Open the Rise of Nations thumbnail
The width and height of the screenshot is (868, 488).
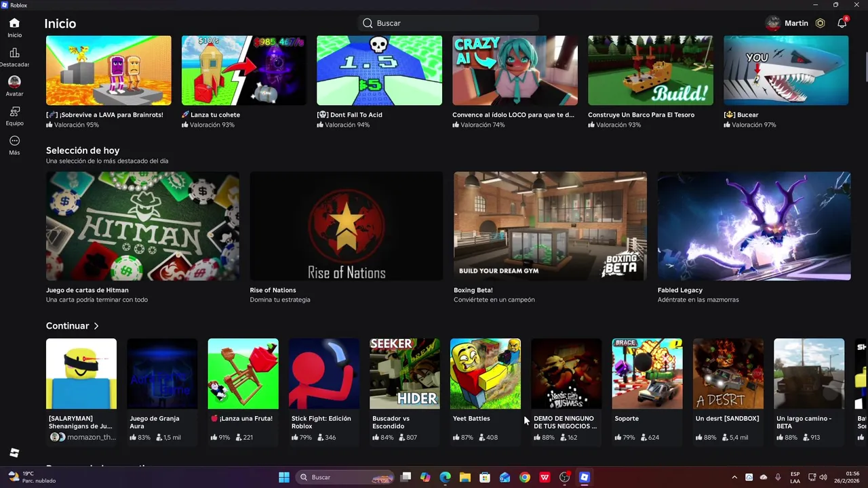coord(347,226)
